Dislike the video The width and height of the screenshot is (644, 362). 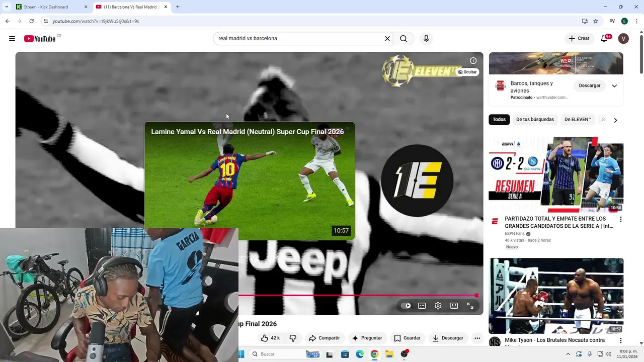pos(293,338)
